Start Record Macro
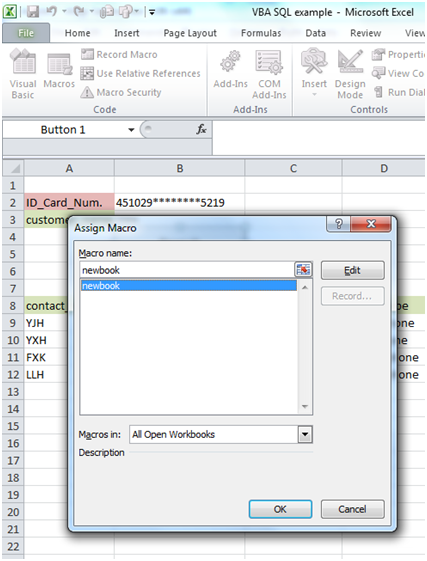 click(x=119, y=54)
